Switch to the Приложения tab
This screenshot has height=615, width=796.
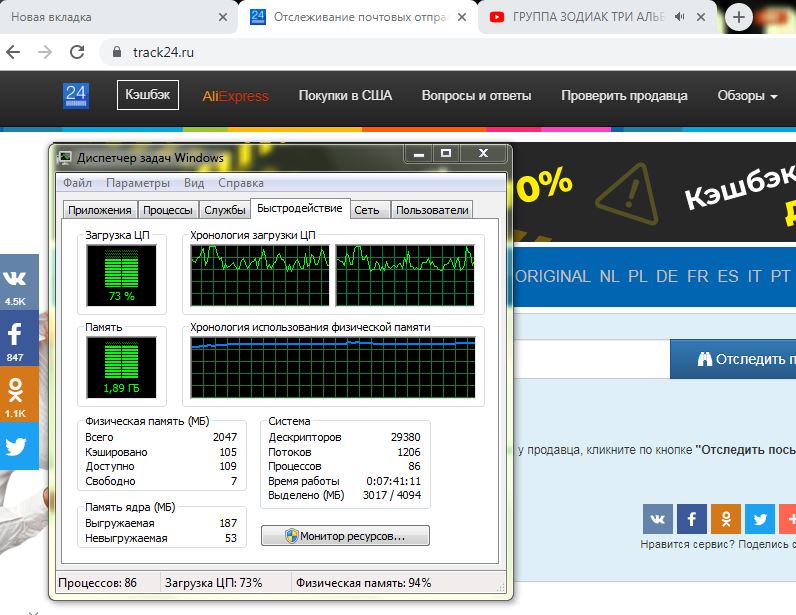tap(100, 210)
